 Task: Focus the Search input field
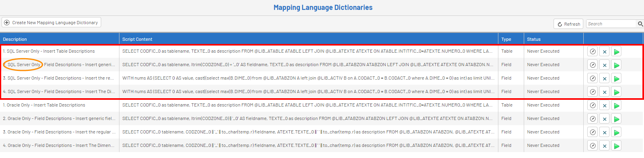click(611, 24)
